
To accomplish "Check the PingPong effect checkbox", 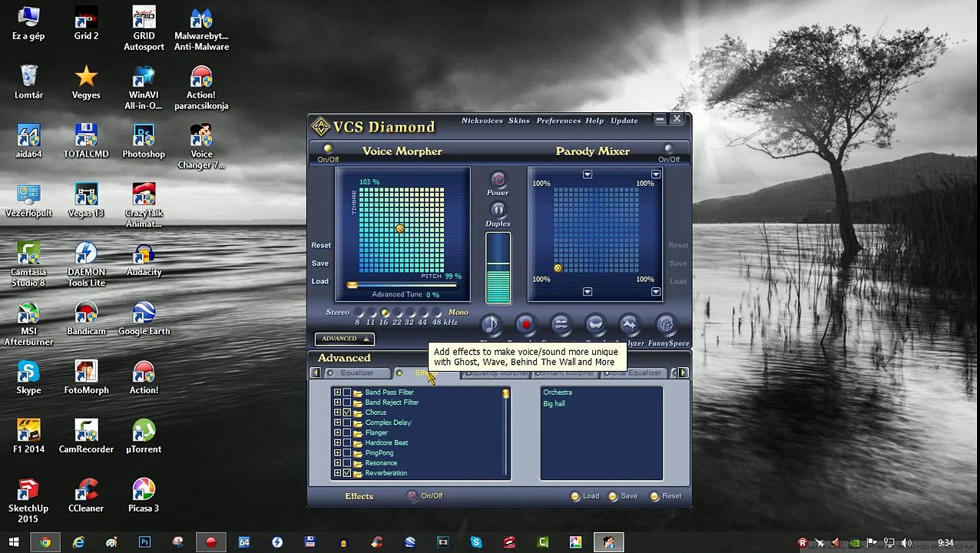I will coord(347,453).
